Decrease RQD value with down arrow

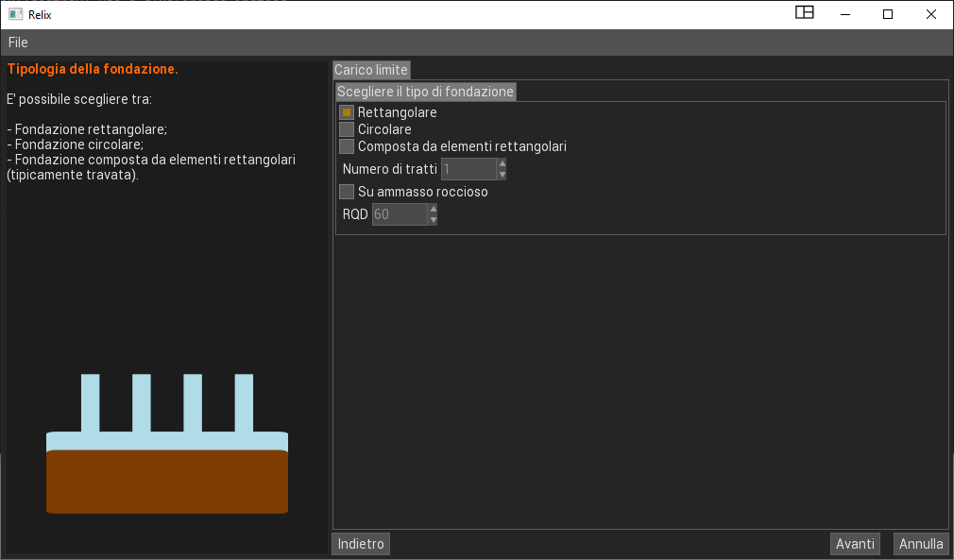click(x=434, y=220)
